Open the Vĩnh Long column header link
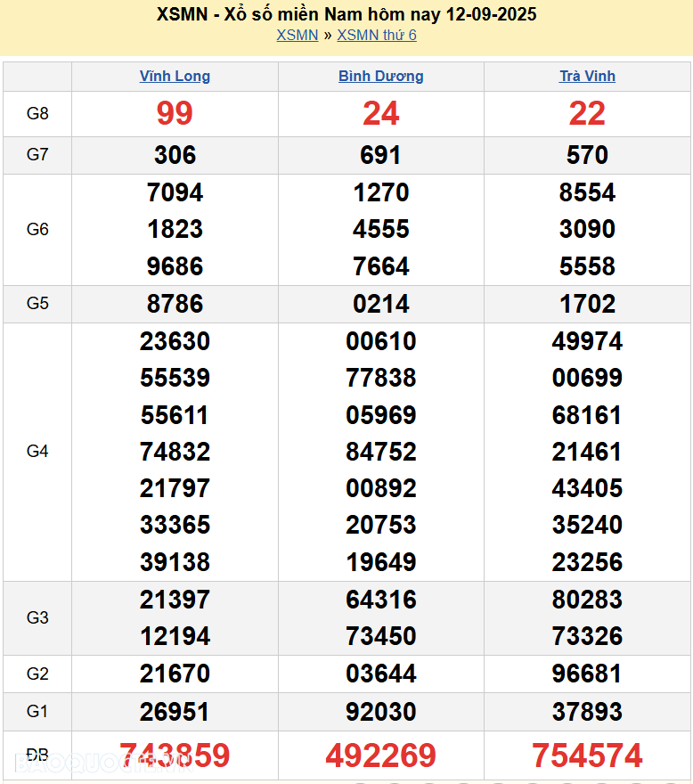This screenshot has width=693, height=784. pos(175,77)
